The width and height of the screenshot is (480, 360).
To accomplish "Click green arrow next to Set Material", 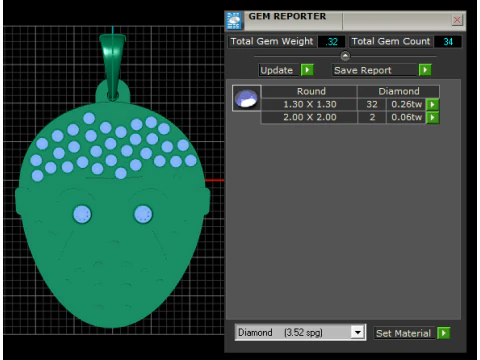I will 444,333.
